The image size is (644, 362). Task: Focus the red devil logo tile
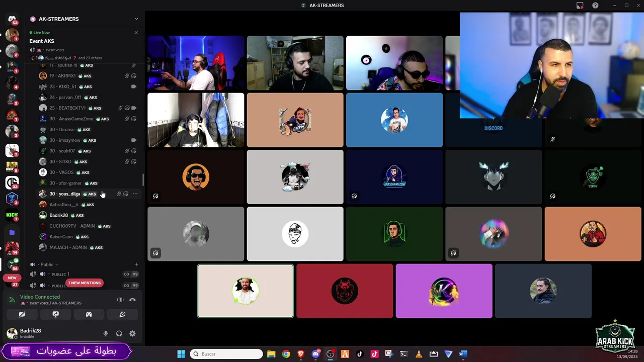tap(345, 291)
